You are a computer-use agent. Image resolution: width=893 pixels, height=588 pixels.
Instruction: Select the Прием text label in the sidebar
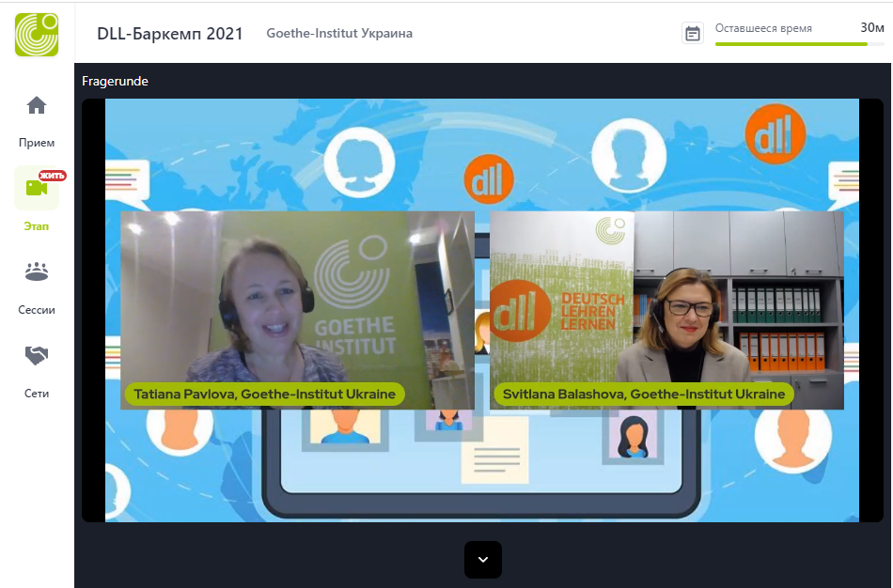click(37, 143)
